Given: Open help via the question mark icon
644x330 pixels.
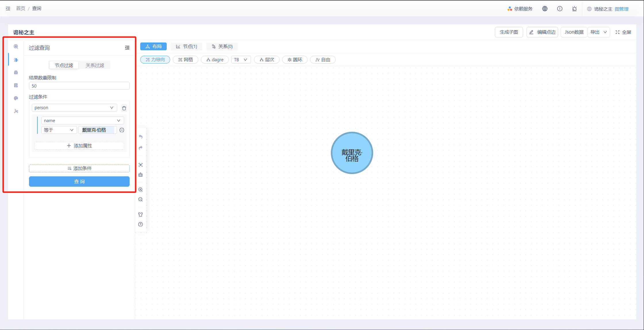Looking at the screenshot, I should pyautogui.click(x=141, y=224).
